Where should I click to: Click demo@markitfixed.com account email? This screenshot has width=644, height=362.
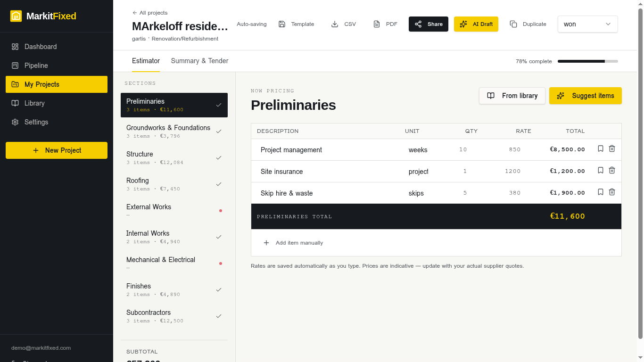point(41,348)
